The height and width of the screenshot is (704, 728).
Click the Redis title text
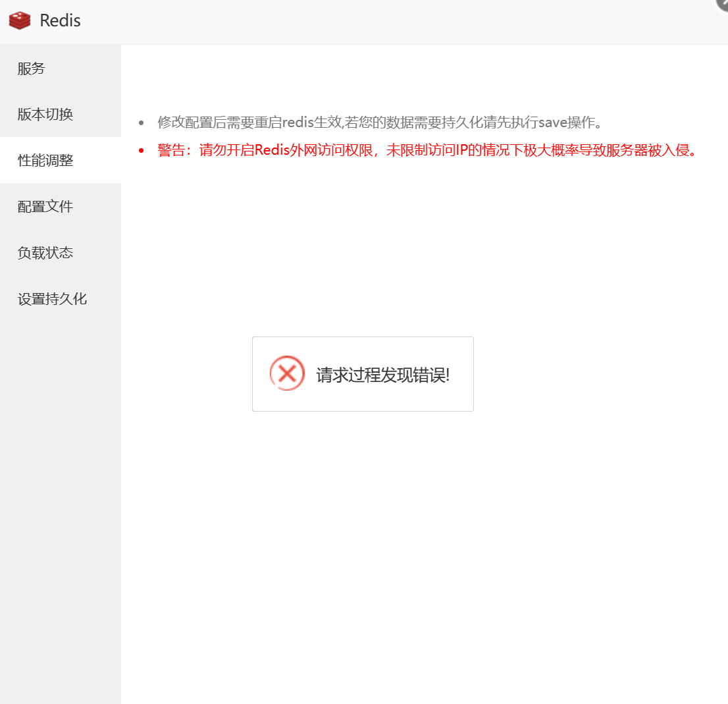coord(61,21)
